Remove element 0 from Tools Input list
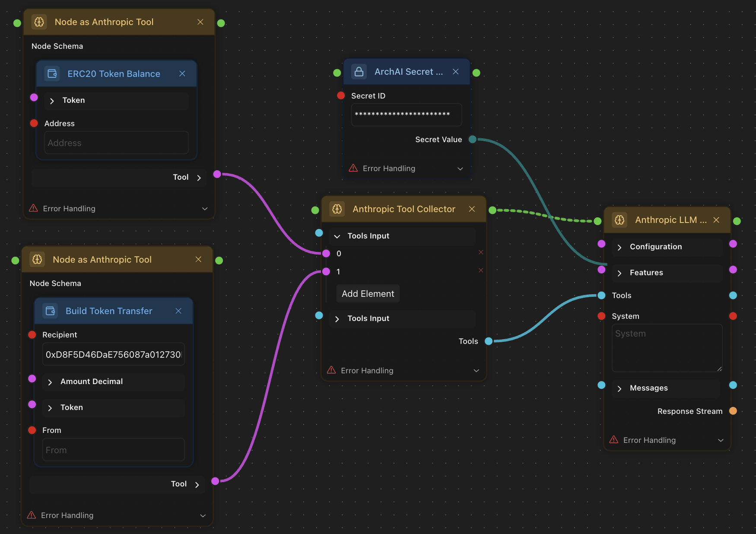 [x=480, y=252]
